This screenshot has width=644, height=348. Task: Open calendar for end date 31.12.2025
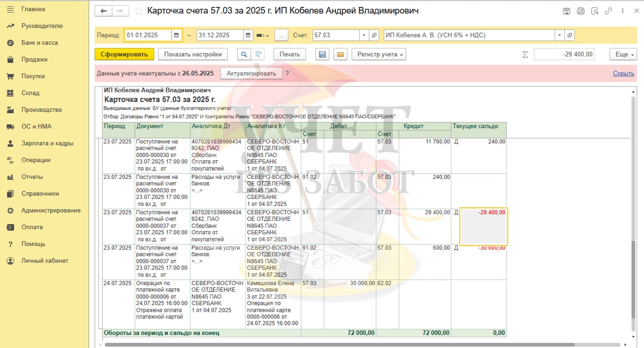coord(248,35)
